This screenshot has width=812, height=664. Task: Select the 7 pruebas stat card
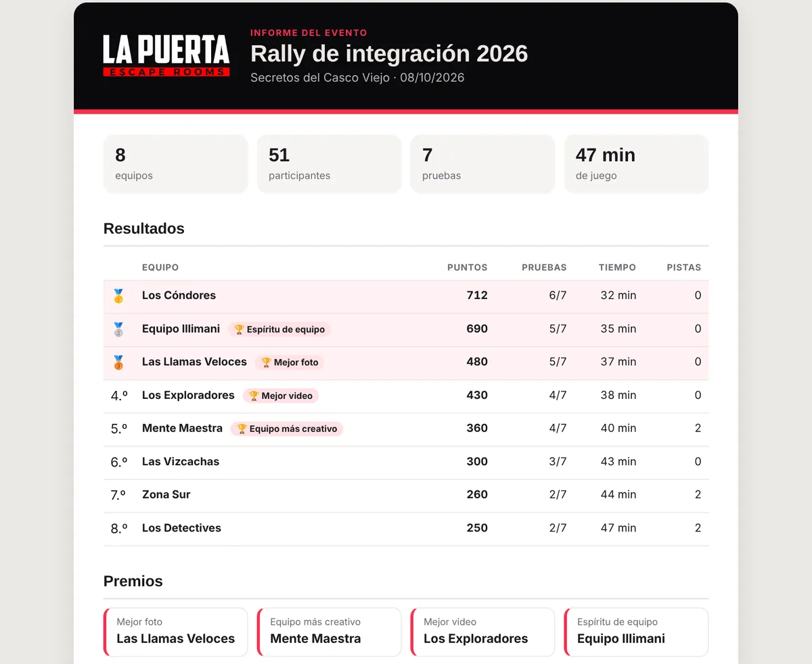pyautogui.click(x=482, y=164)
